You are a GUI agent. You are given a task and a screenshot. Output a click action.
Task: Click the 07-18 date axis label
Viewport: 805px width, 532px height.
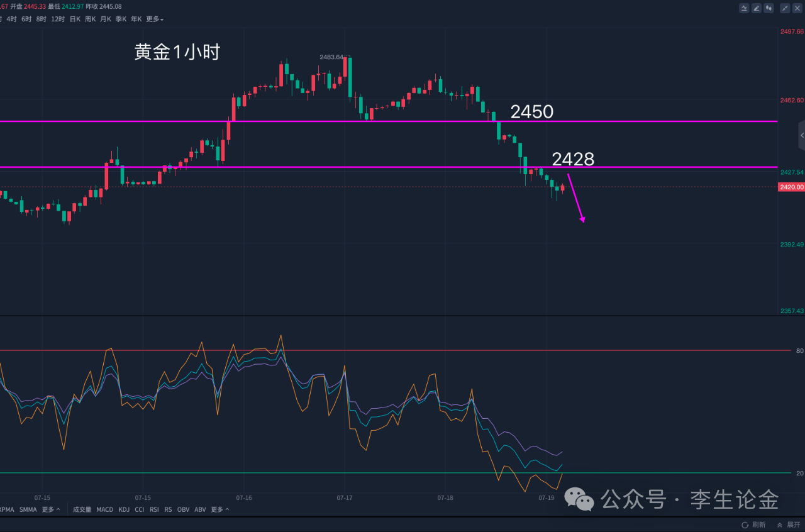445,497
